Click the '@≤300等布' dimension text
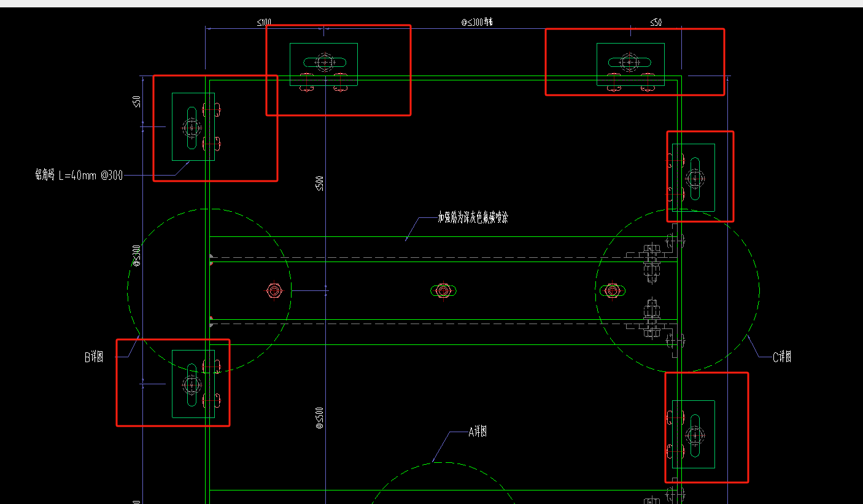This screenshot has height=504, width=863. coord(477,23)
